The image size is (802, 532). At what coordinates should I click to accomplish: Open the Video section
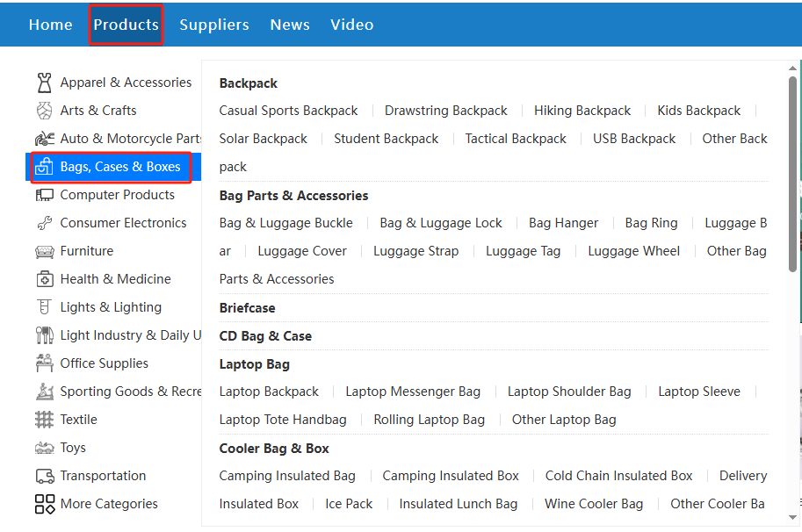pos(352,25)
